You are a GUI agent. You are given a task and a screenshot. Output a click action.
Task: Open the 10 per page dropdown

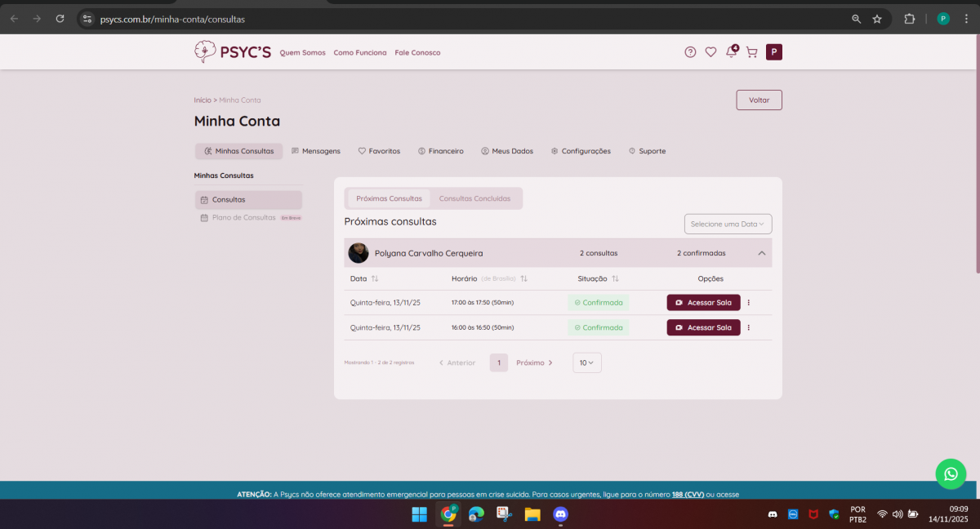point(586,362)
